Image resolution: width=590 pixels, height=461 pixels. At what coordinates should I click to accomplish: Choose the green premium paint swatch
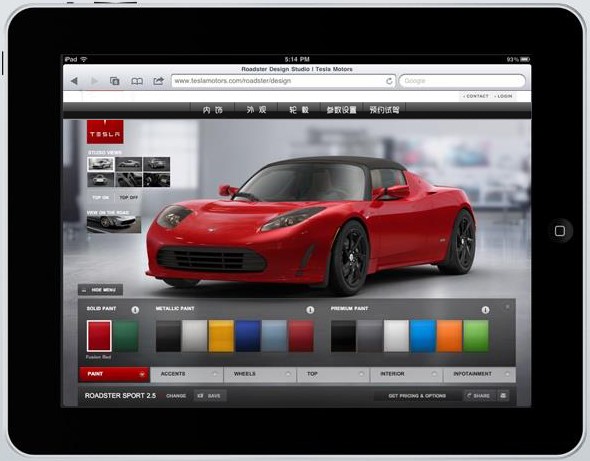(x=476, y=336)
